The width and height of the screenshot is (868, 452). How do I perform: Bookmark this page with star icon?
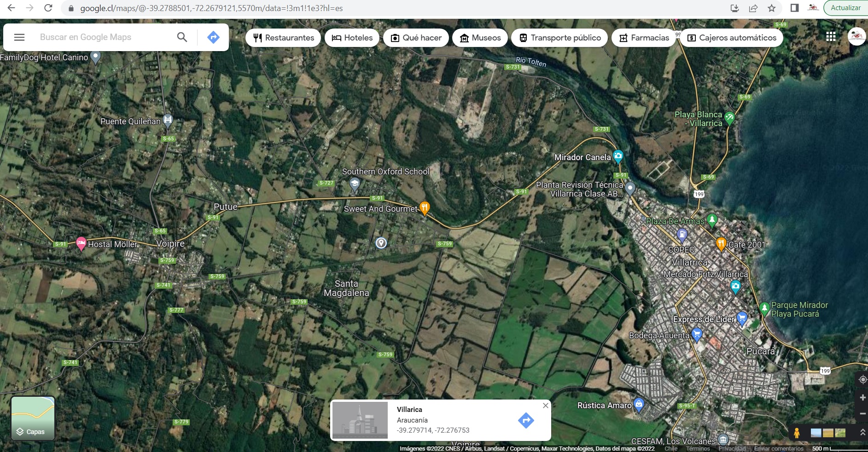coord(772,8)
